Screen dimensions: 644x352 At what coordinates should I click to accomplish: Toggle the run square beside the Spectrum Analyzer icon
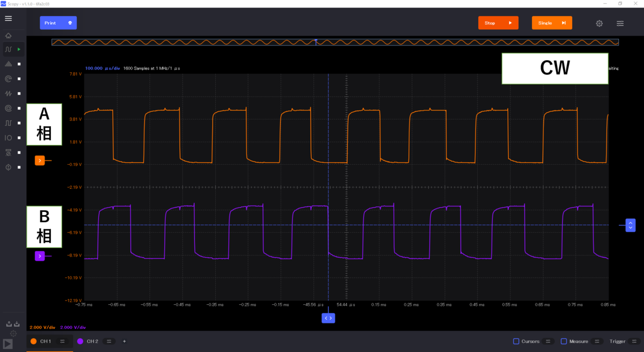[x=19, y=64]
